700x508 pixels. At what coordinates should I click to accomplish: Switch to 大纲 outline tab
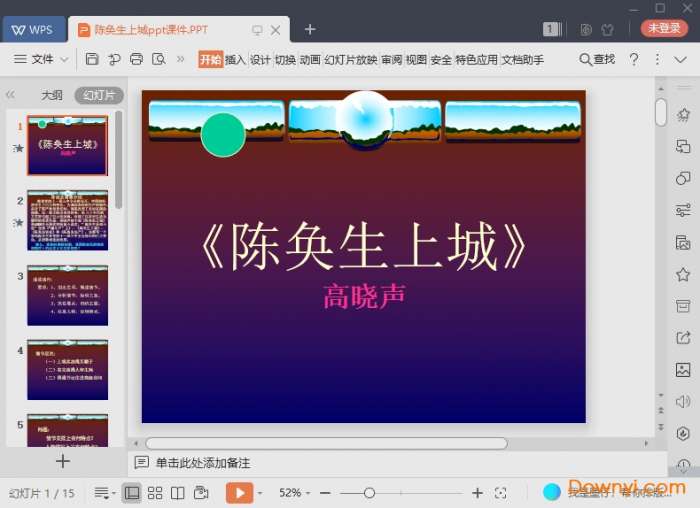51,96
